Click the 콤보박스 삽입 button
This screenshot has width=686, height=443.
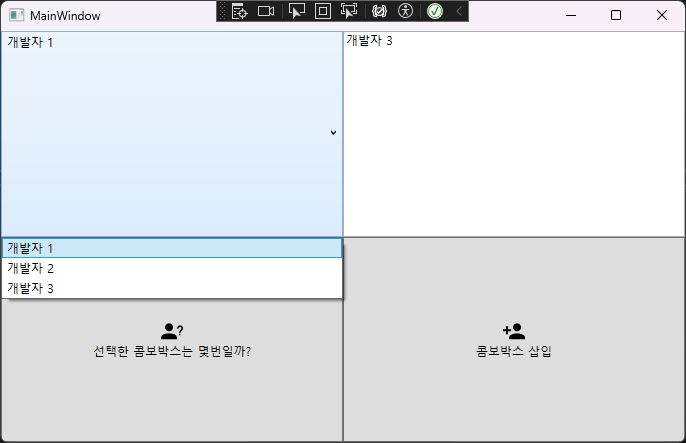(514, 339)
